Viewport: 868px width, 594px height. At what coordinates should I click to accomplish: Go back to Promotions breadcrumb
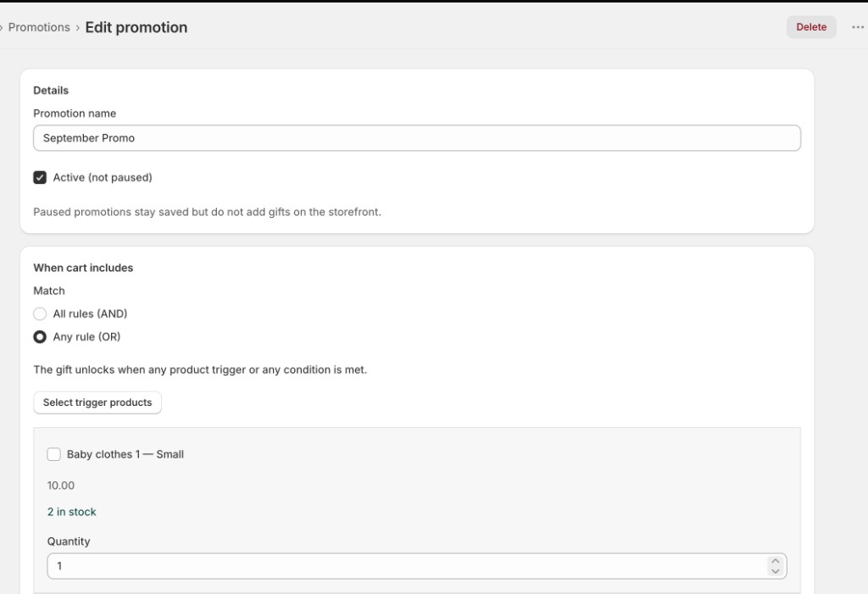click(39, 27)
